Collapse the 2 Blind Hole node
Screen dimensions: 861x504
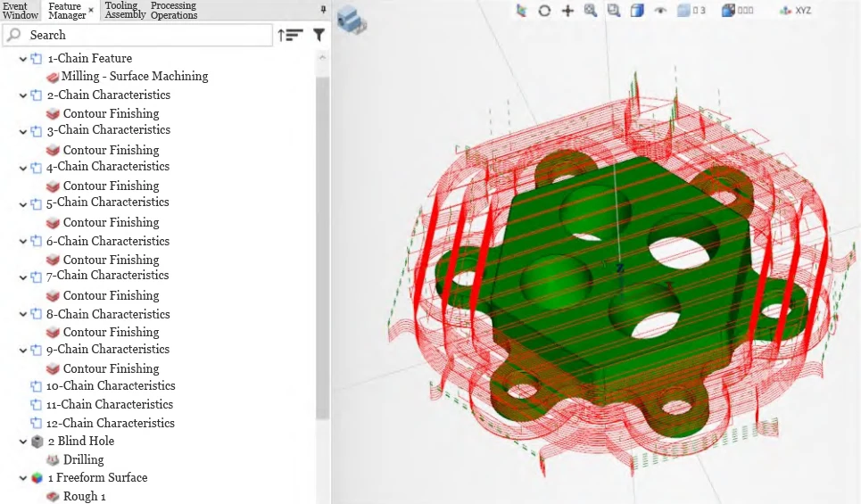point(23,442)
